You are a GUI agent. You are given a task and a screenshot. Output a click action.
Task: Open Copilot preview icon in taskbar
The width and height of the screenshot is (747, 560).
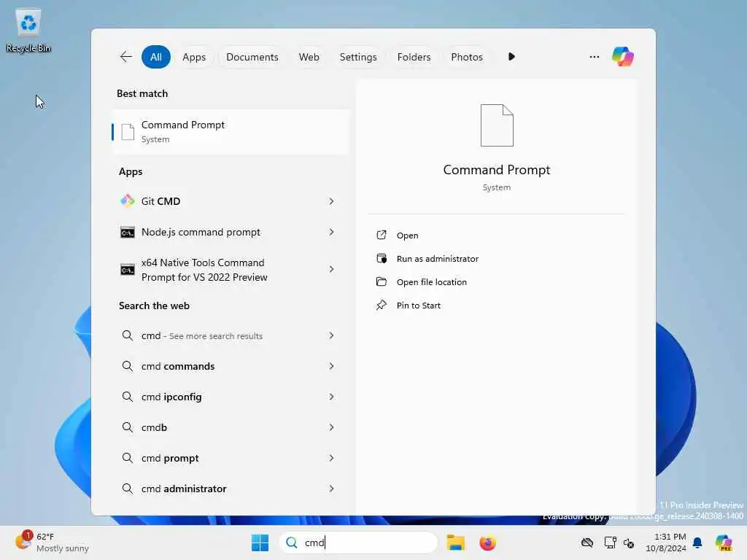[x=724, y=542]
